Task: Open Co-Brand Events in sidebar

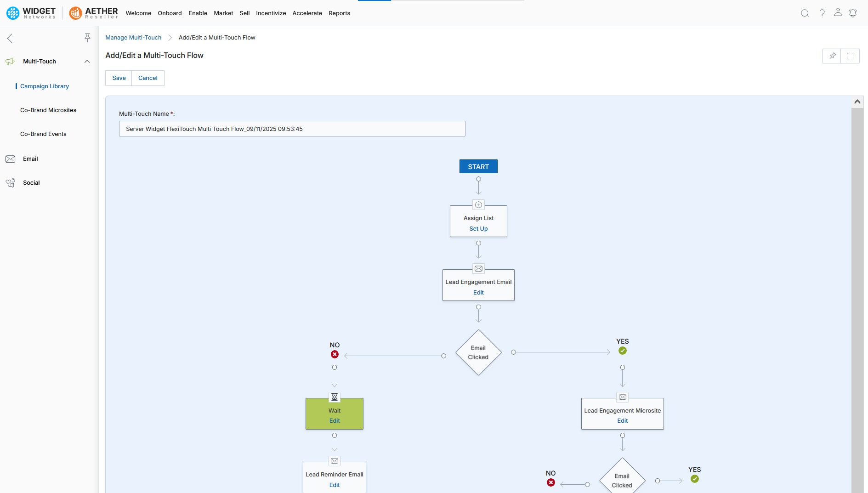Action: 43,134
